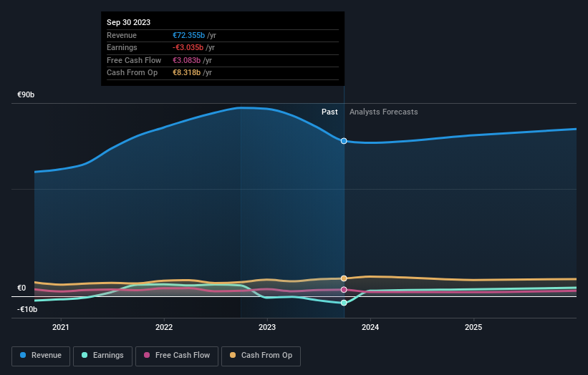
Task: Click the Analysts Forecasts label
Action: [x=384, y=112]
